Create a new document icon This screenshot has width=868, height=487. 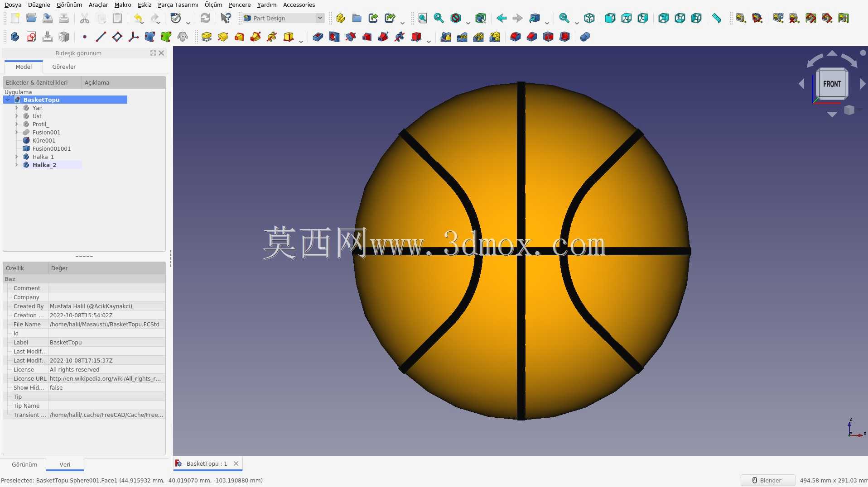15,18
